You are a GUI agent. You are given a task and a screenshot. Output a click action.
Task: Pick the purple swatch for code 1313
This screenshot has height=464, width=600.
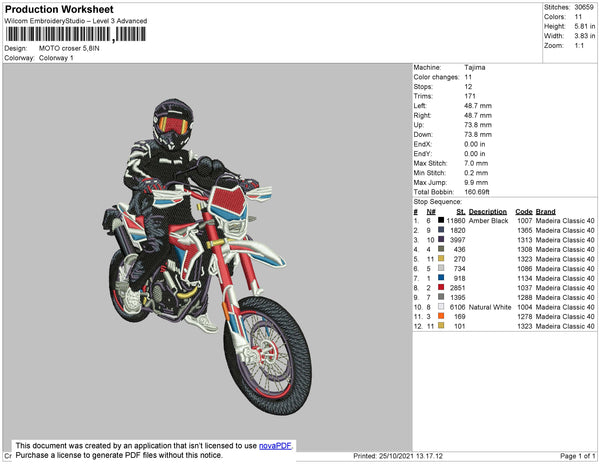441,239
